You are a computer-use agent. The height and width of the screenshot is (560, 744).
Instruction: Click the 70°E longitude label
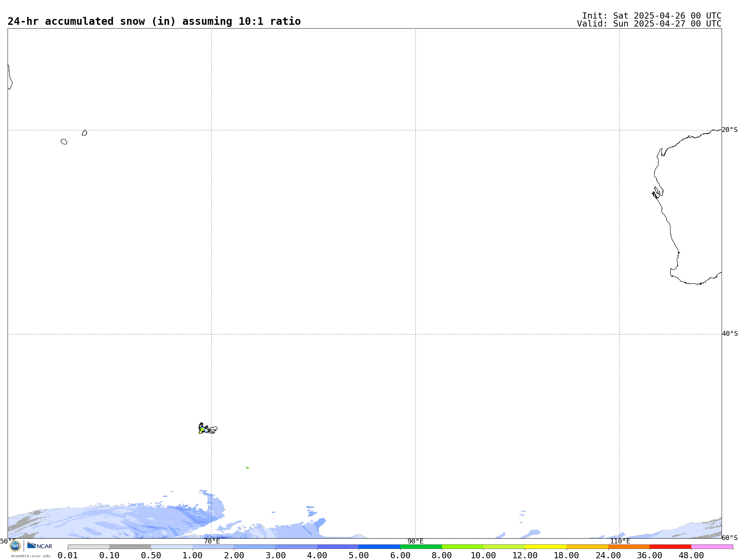[212, 541]
